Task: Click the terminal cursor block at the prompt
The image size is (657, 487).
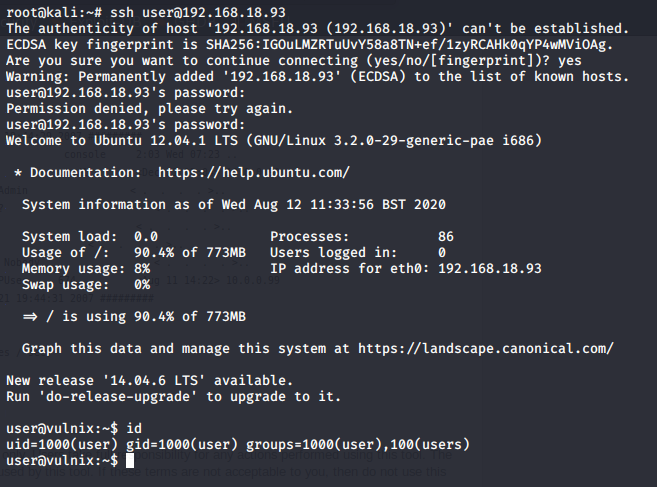Action: (x=130, y=460)
